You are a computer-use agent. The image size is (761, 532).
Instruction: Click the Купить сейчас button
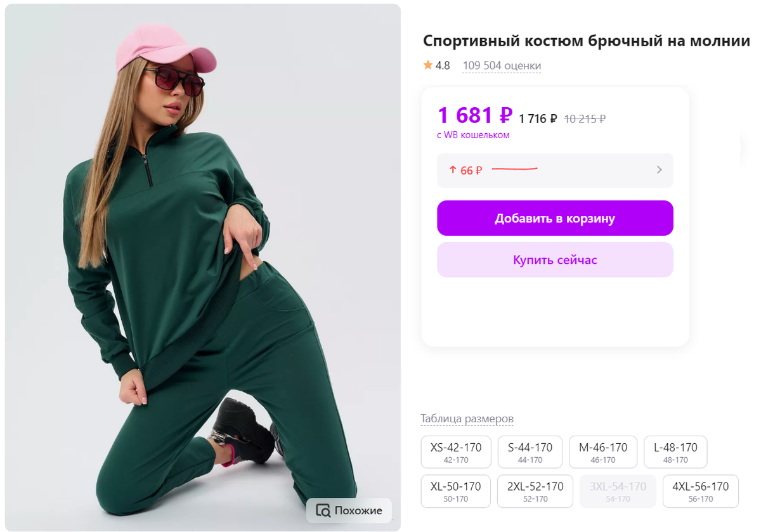[x=555, y=259]
